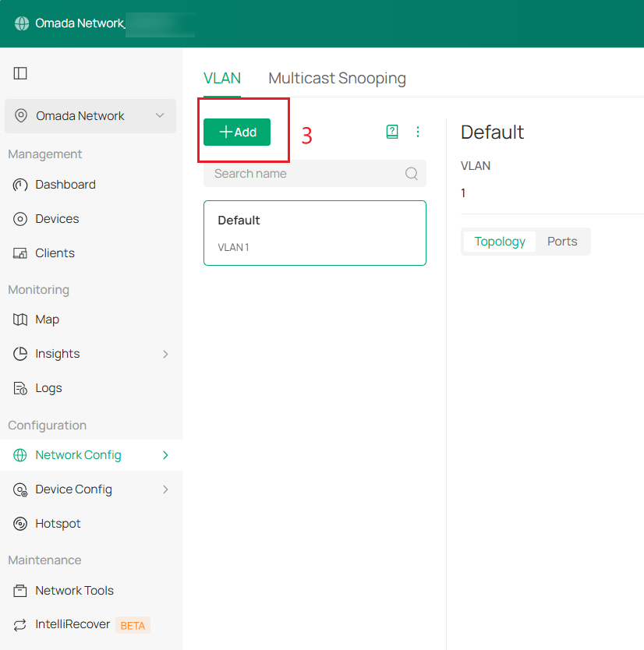The image size is (644, 650).
Task: Expand the Insights submenu
Action: (165, 354)
